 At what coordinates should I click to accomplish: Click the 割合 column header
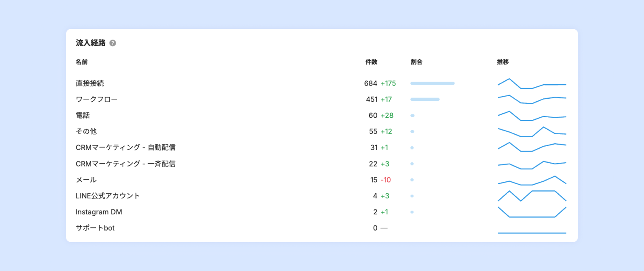(417, 62)
